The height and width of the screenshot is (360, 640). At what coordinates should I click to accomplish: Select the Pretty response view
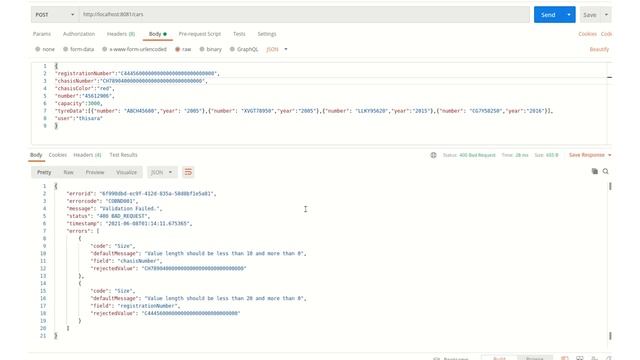(x=44, y=172)
